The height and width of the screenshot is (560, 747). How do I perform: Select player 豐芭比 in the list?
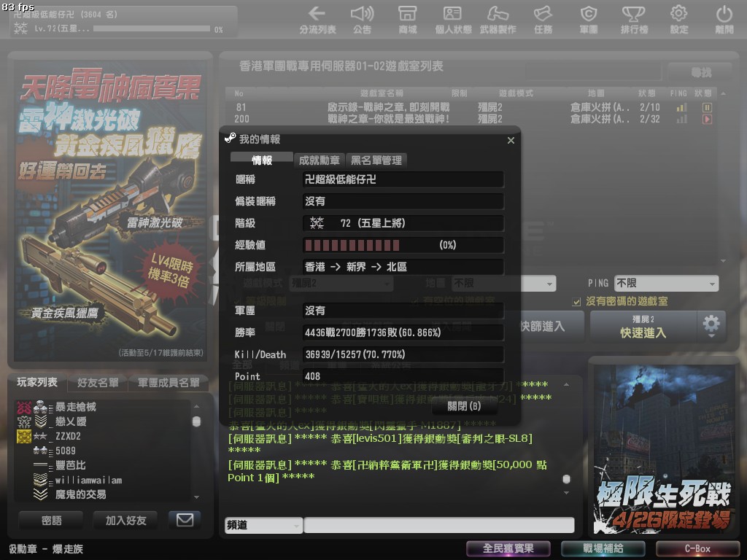102,465
